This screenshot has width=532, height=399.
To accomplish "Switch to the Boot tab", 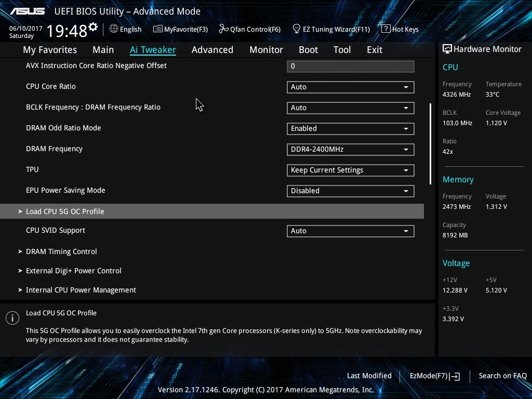I will pyautogui.click(x=308, y=50).
